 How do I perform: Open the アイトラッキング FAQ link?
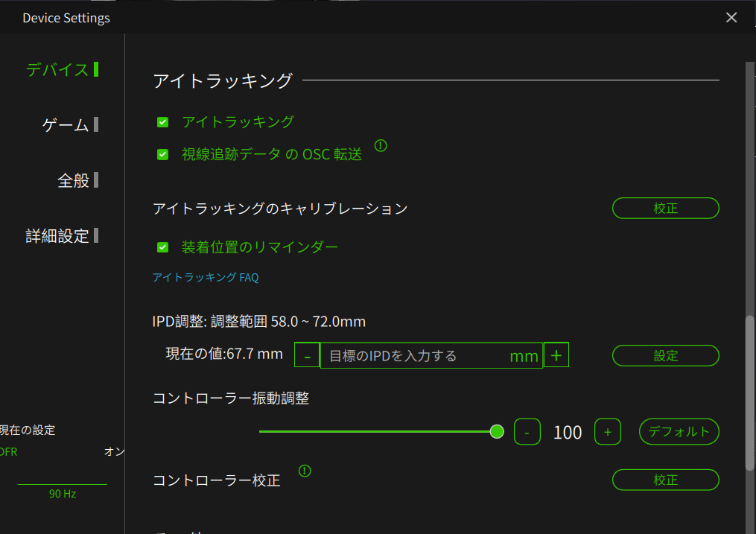pos(206,278)
